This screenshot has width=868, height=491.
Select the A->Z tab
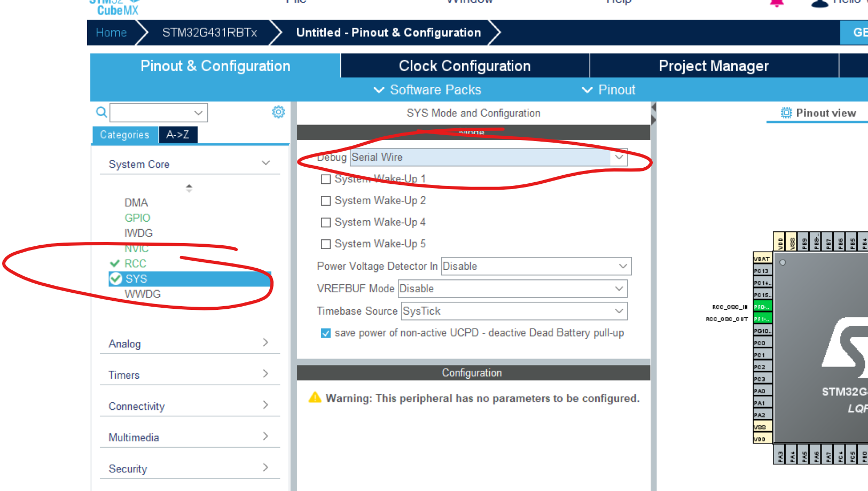pyautogui.click(x=178, y=135)
